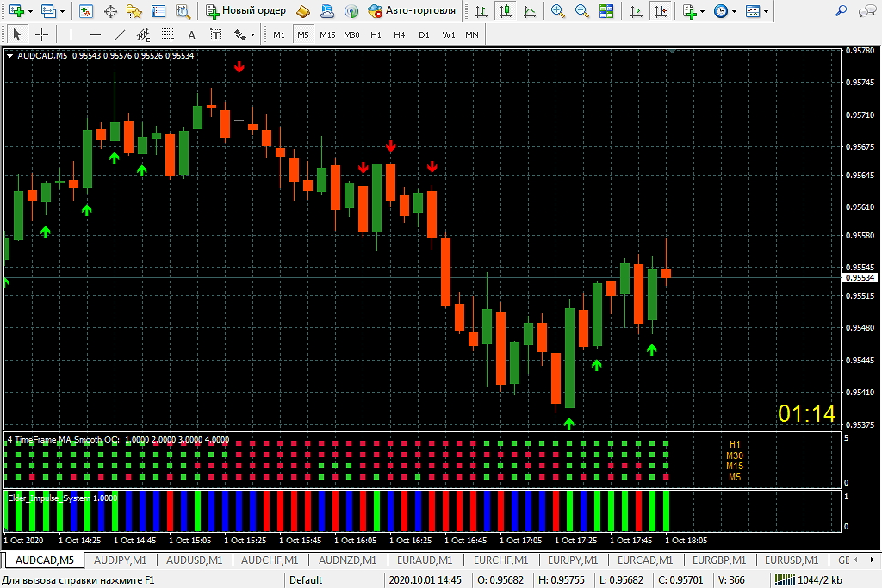Switch chart to candlestick mode
Viewport: 882px width, 588px height.
coord(506,10)
